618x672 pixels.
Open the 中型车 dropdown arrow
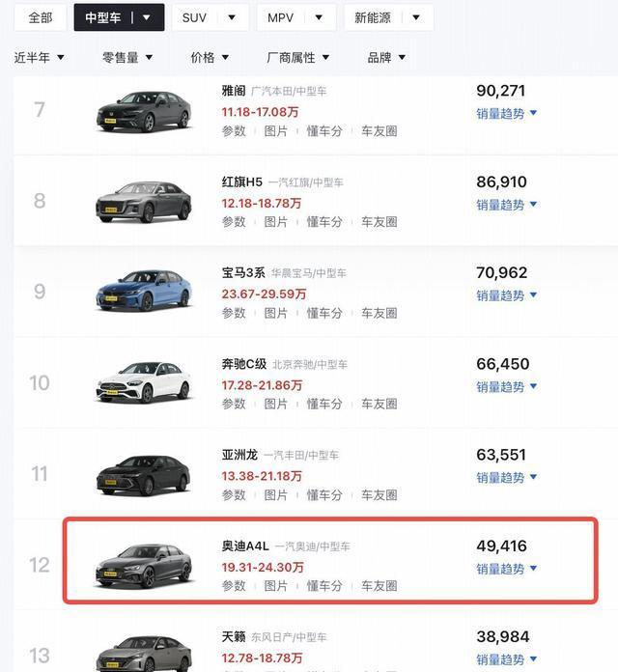[147, 18]
